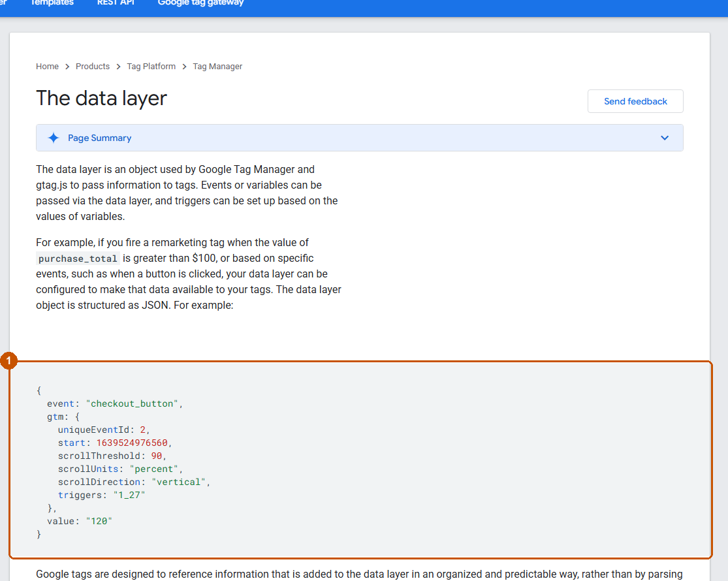This screenshot has height=581, width=728.
Task: Click the purchase_total inline code
Action: (78, 259)
